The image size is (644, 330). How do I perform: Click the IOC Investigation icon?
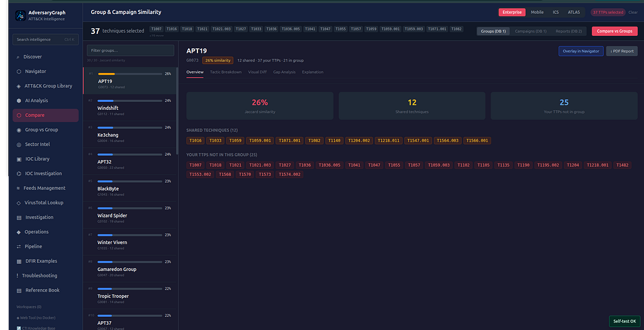18,173
